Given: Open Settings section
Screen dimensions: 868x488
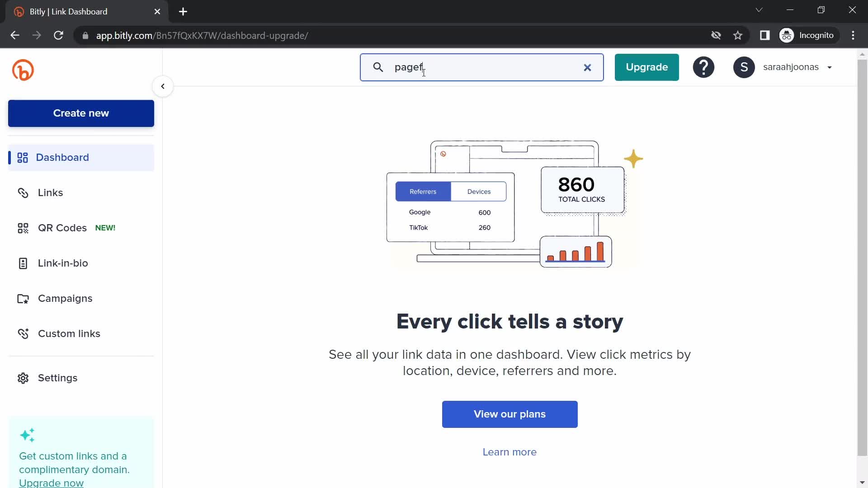Looking at the screenshot, I should [x=58, y=378].
